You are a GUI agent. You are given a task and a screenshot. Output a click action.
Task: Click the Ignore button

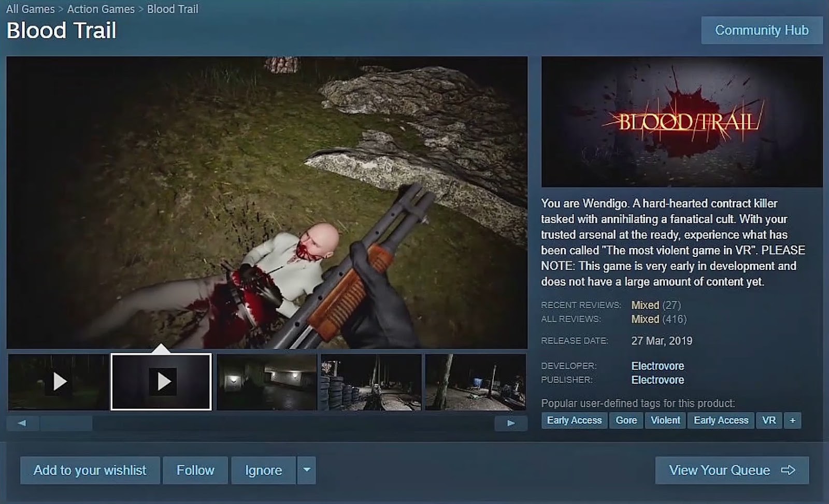[264, 470]
